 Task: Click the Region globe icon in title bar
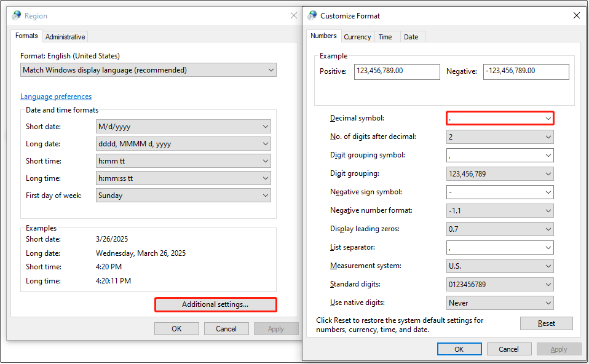coord(16,16)
